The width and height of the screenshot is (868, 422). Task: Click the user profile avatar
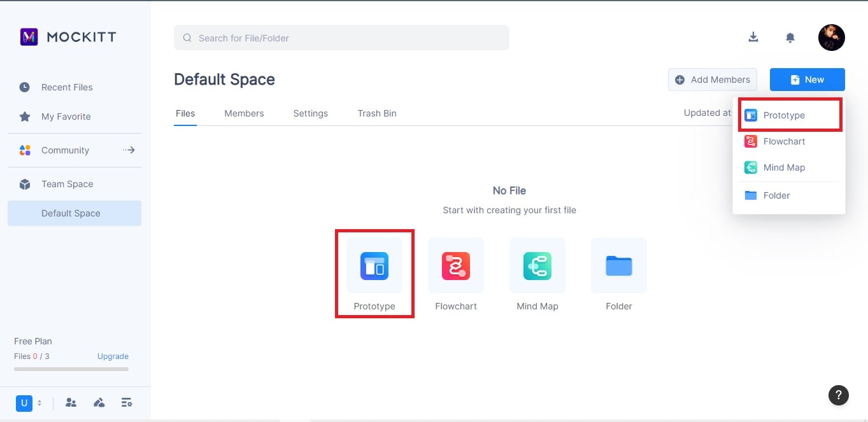tap(831, 38)
